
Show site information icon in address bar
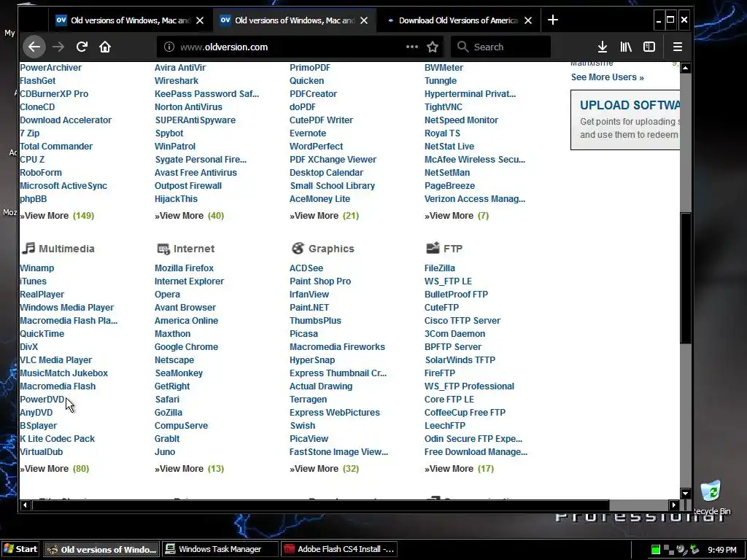169,47
